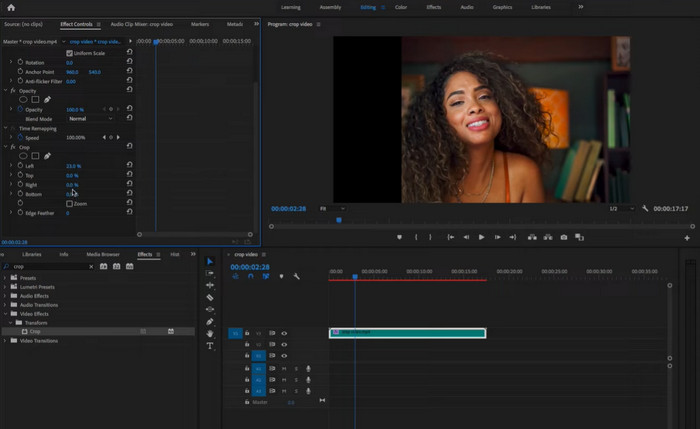
Task: Go to Out point button
Action: tap(512, 237)
